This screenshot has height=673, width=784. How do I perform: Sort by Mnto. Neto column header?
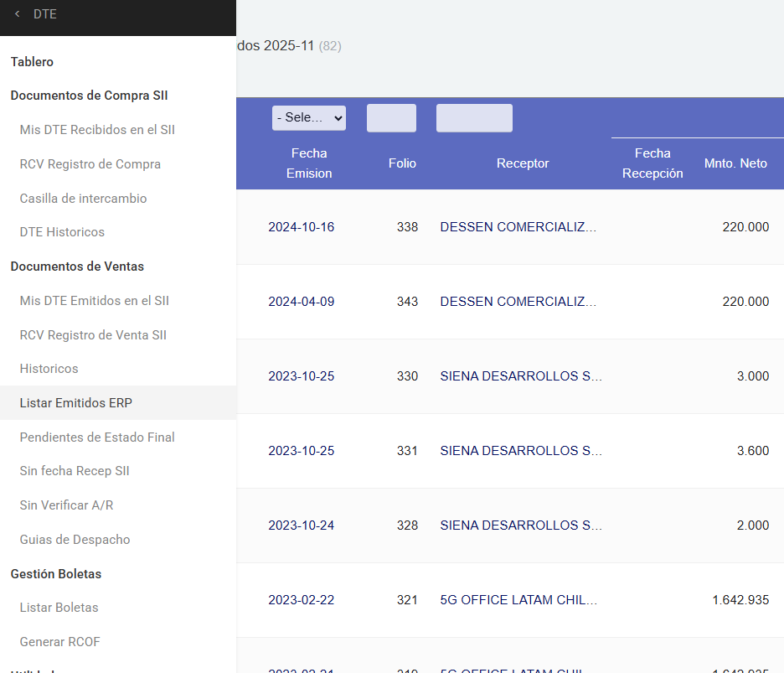[x=735, y=163]
